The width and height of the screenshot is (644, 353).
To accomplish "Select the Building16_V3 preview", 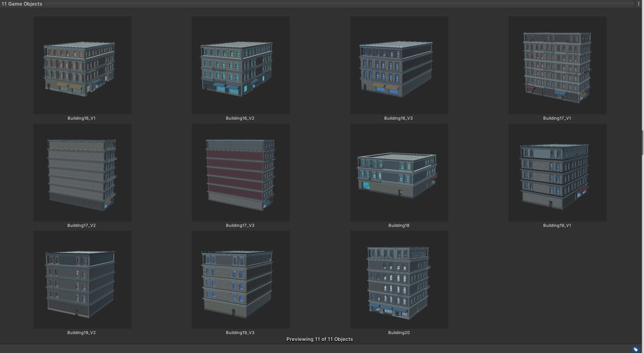I will (x=399, y=64).
